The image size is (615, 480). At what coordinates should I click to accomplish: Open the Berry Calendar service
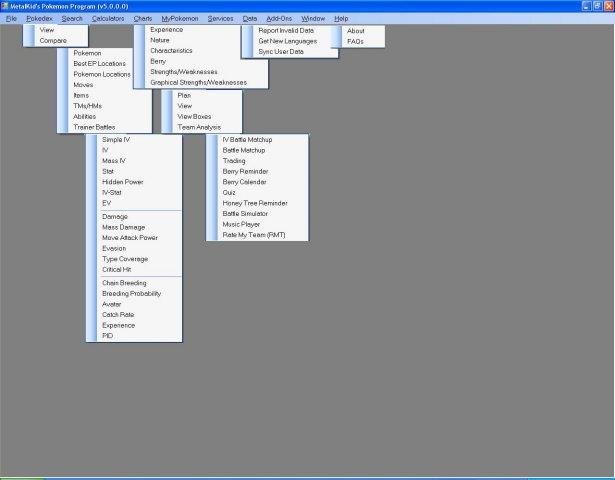tap(244, 182)
